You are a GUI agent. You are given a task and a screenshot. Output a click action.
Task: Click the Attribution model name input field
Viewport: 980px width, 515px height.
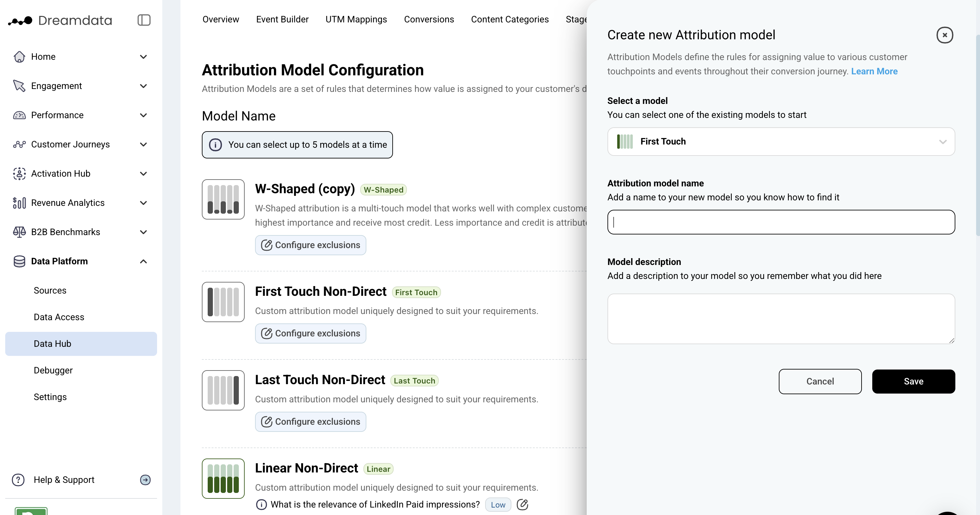pyautogui.click(x=781, y=222)
